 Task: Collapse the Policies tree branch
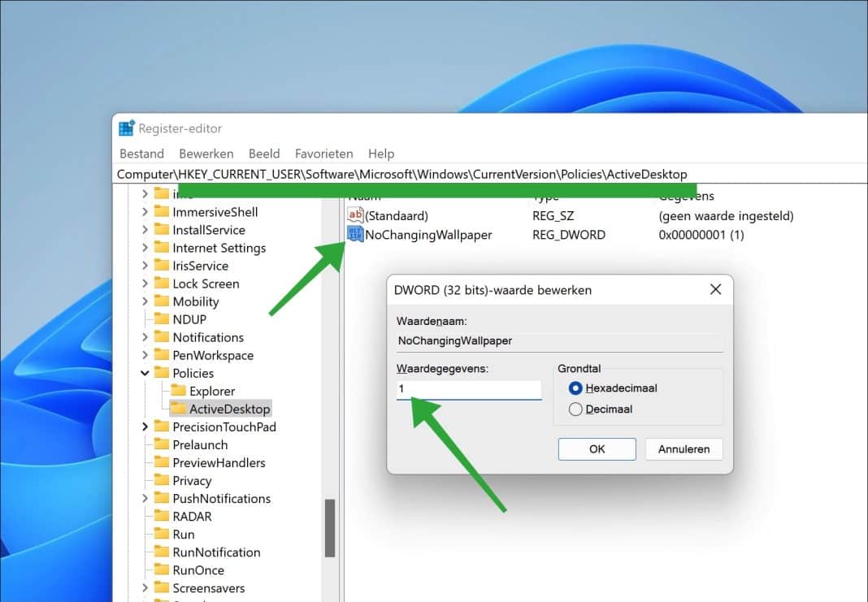pyautogui.click(x=145, y=373)
